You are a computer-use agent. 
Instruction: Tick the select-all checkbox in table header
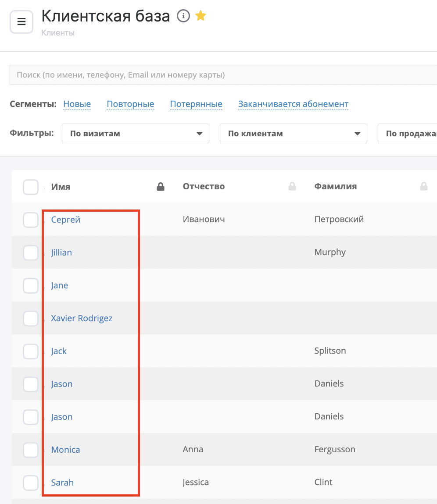click(x=31, y=187)
